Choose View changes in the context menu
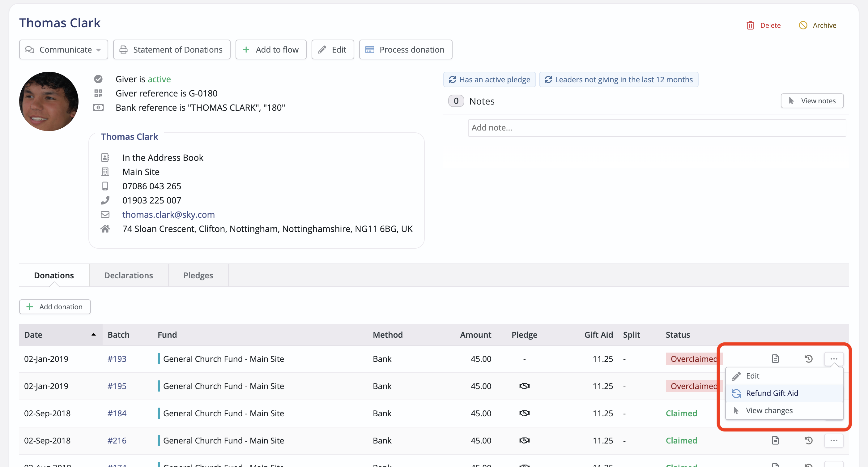The height and width of the screenshot is (467, 868). click(769, 410)
